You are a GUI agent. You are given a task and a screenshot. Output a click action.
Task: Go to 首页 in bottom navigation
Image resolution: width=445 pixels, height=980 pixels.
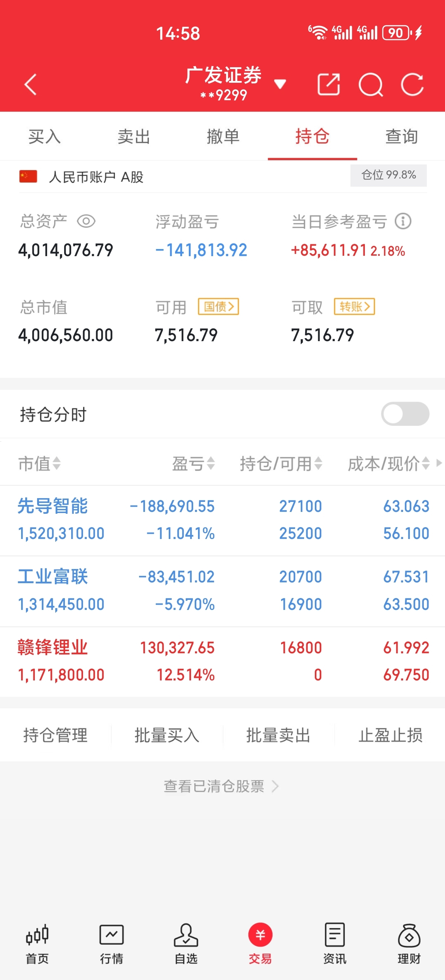point(37,944)
